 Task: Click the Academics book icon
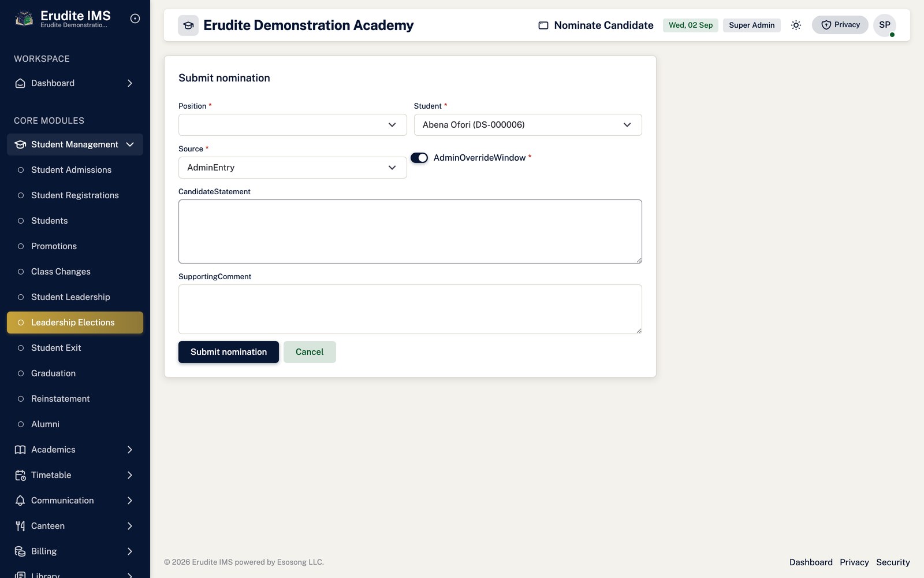click(20, 450)
